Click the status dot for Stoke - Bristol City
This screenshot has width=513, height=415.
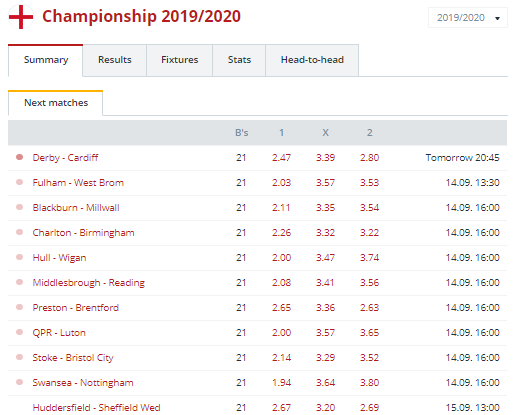click(20, 357)
